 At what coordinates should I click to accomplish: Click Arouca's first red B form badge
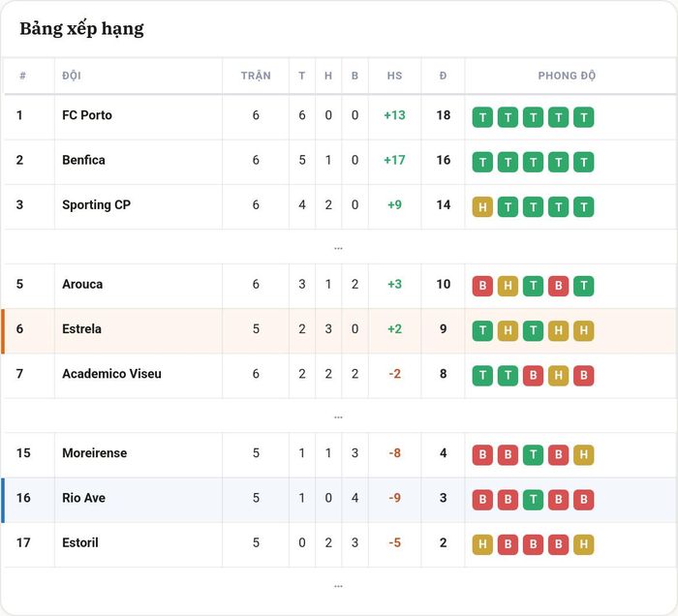[482, 286]
